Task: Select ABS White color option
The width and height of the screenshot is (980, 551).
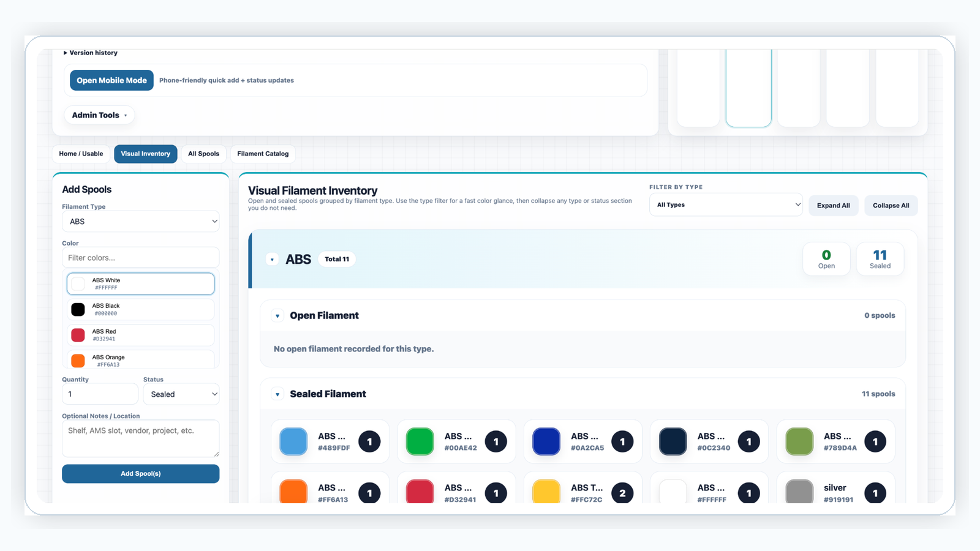Action: pyautogui.click(x=141, y=284)
